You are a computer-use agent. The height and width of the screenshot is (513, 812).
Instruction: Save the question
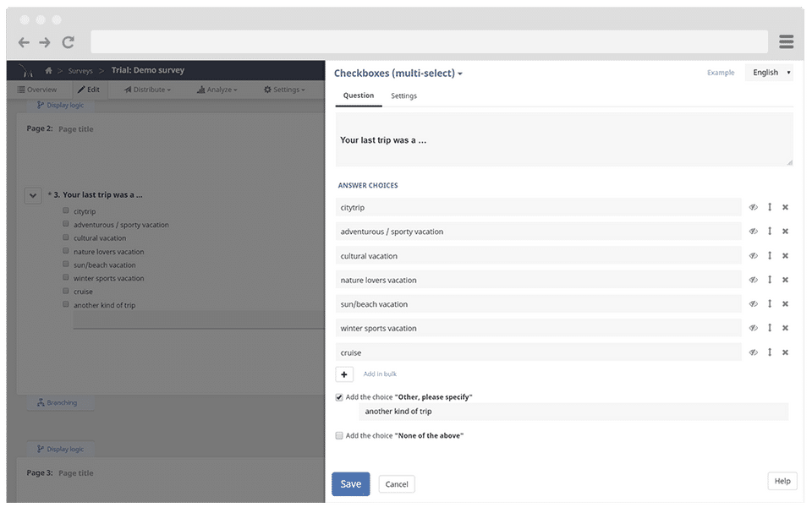click(x=350, y=484)
